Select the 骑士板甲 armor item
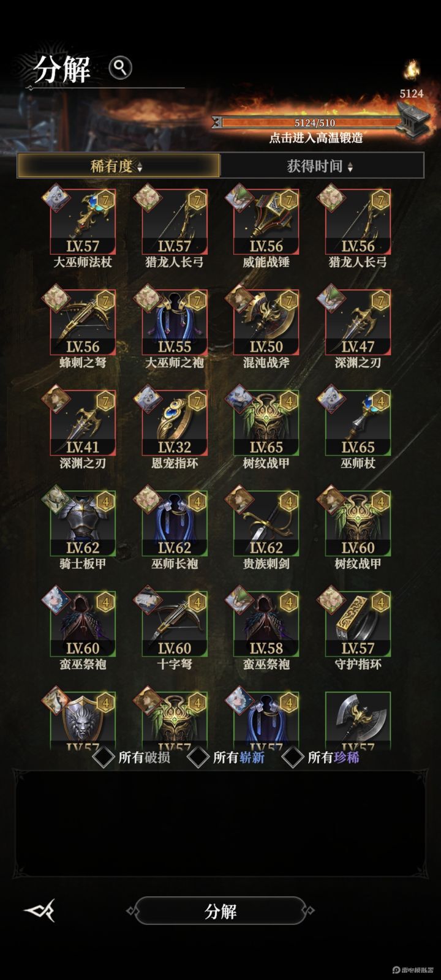Image resolution: width=441 pixels, height=980 pixels. click(83, 523)
